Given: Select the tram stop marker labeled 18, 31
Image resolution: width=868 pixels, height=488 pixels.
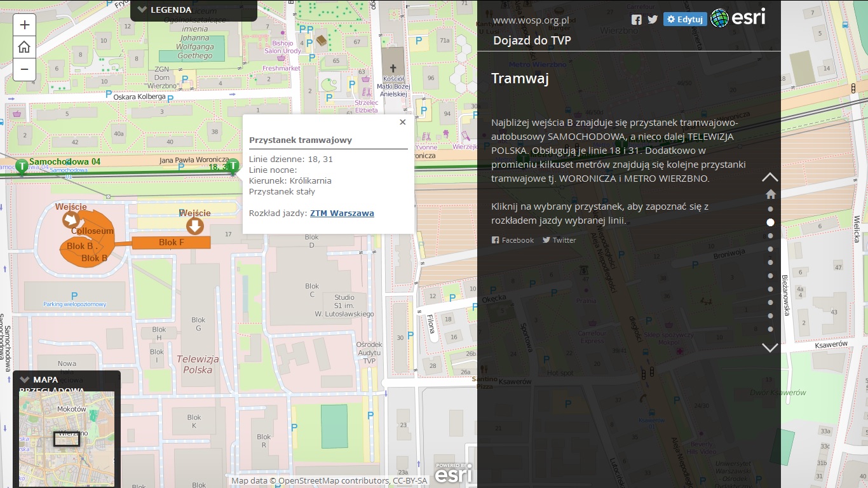Looking at the screenshot, I should [x=233, y=166].
